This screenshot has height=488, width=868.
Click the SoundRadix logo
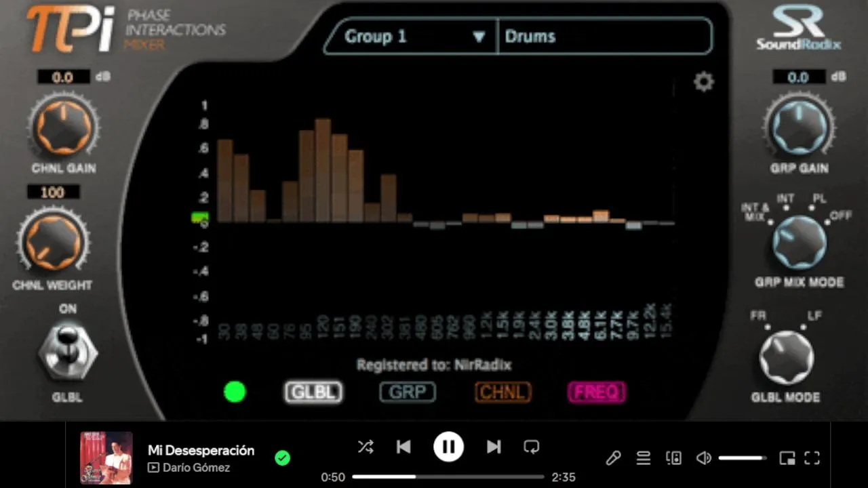(x=799, y=29)
